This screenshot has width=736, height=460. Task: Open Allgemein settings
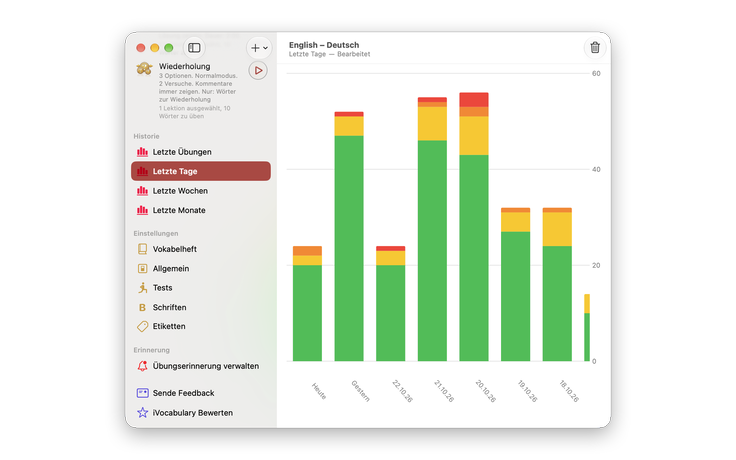201,268
